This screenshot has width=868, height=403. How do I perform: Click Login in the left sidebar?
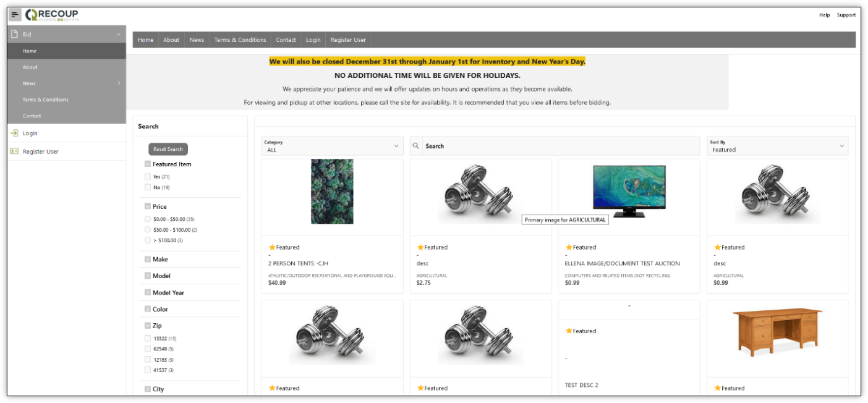tap(30, 134)
